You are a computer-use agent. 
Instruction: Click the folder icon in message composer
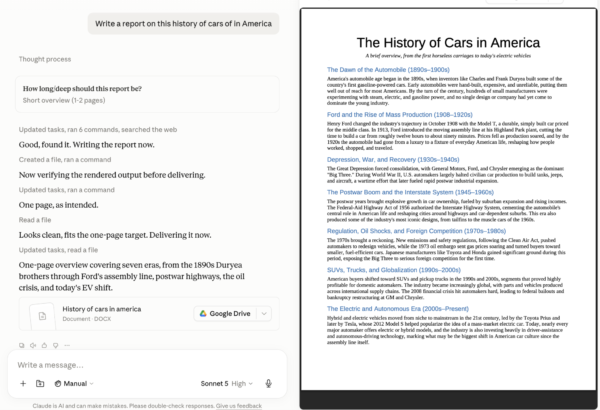(40, 383)
